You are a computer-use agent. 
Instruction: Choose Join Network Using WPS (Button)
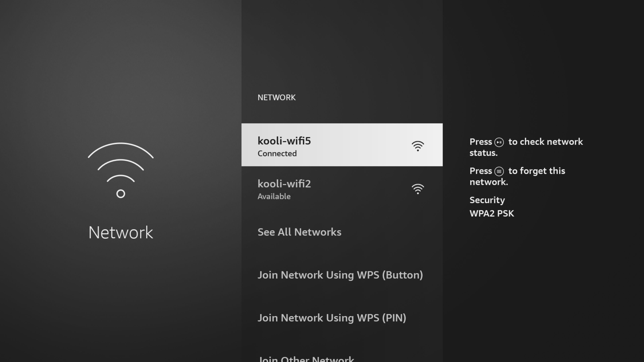pos(342,275)
